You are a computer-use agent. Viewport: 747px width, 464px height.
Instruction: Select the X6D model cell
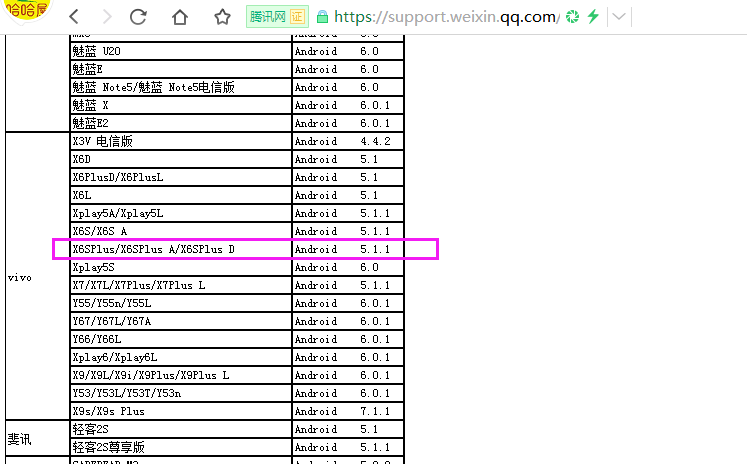[181, 159]
